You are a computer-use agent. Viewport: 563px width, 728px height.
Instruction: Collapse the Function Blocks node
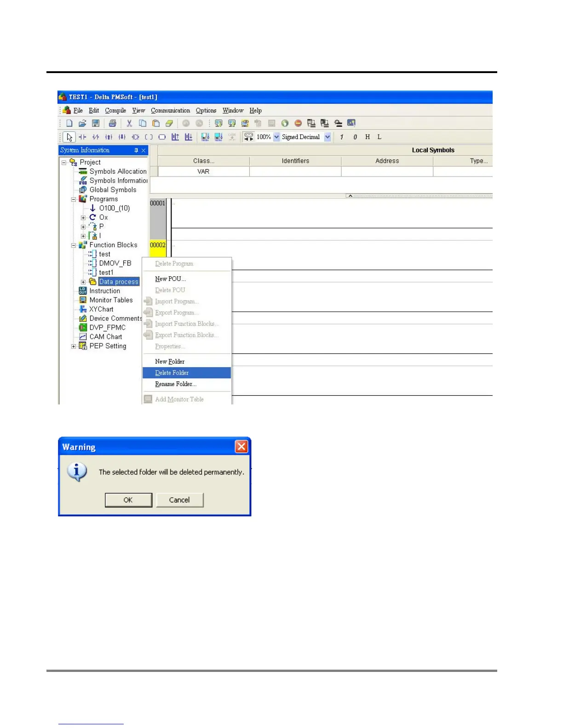(x=74, y=245)
